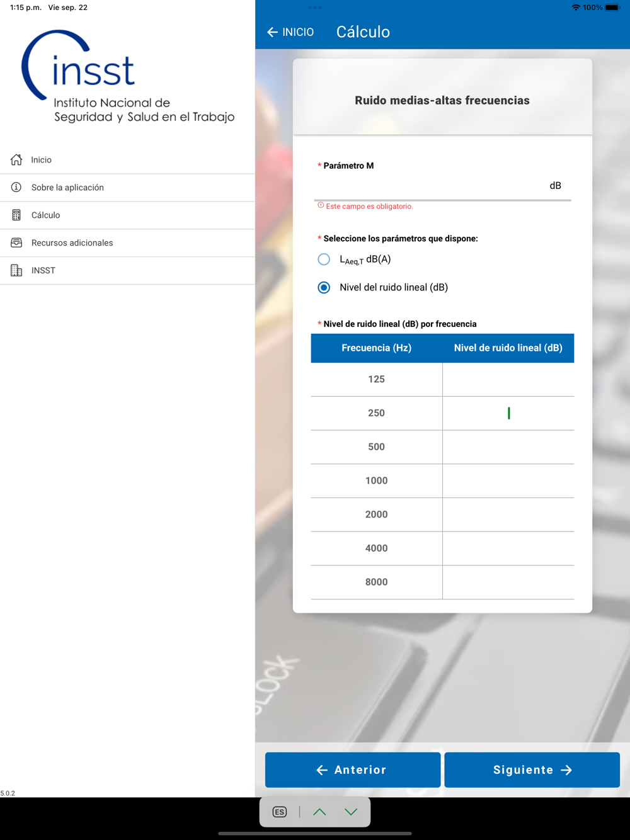Click the 'dB' unit label in Parámetro M
This screenshot has width=630, height=840.
555,186
